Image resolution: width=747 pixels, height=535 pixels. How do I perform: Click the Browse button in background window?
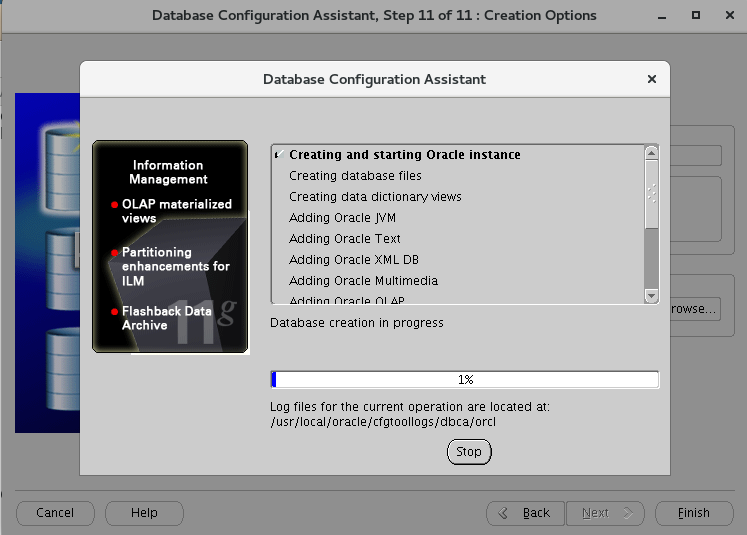(x=696, y=309)
